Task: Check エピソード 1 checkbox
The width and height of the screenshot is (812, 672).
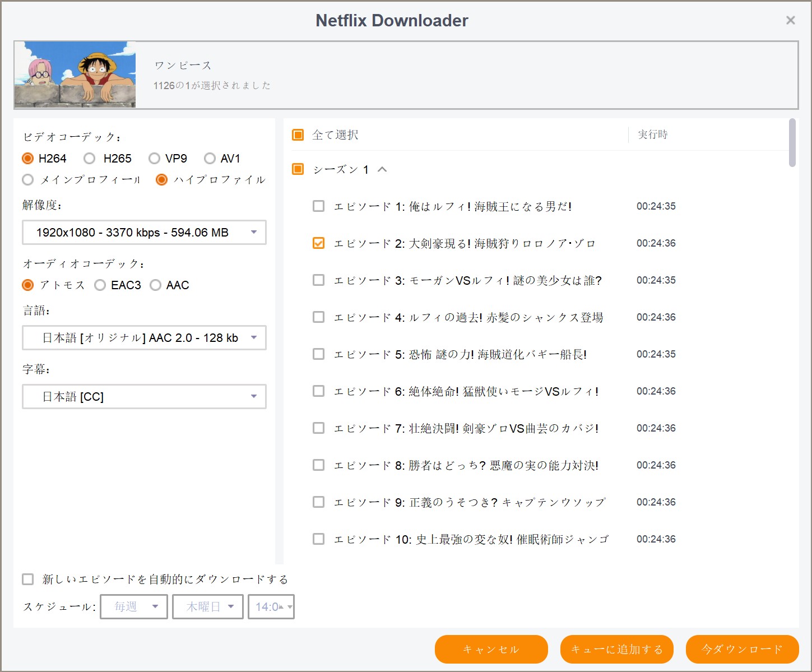Action: [318, 206]
